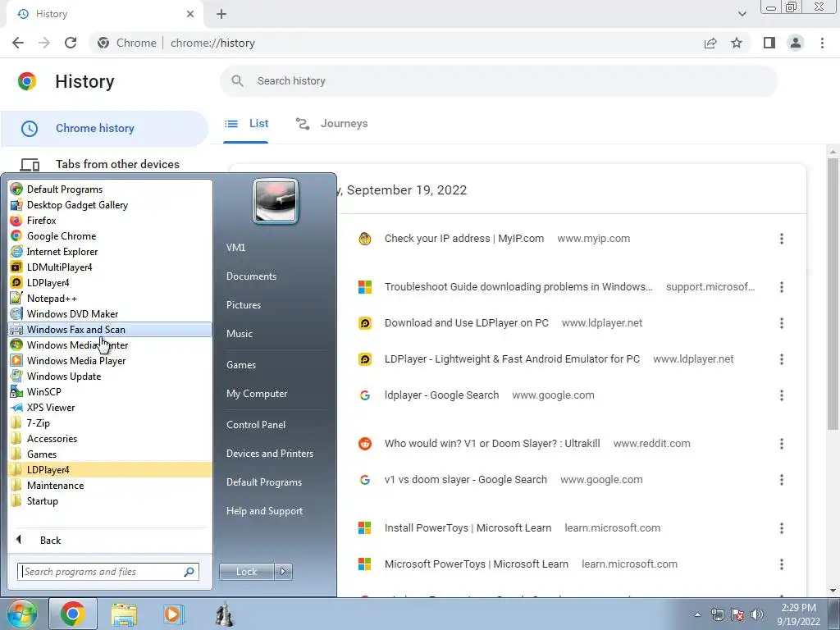Open more actions for Reddit Ultrakill entry

(x=782, y=444)
